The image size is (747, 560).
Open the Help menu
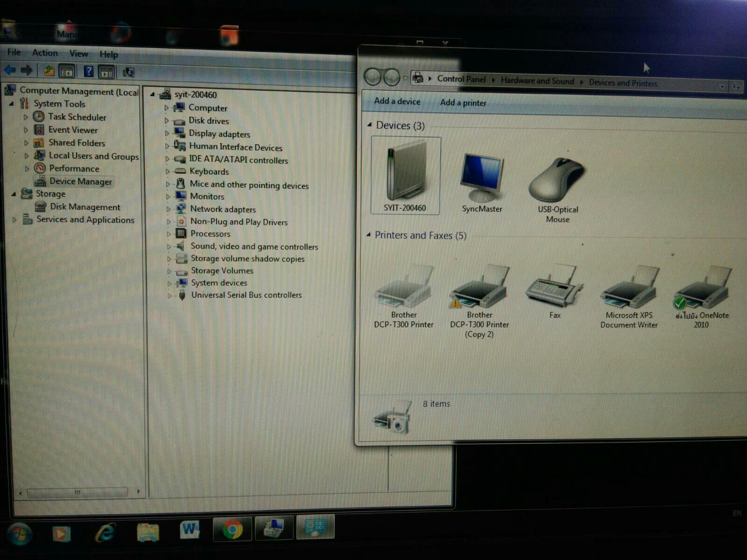point(108,55)
